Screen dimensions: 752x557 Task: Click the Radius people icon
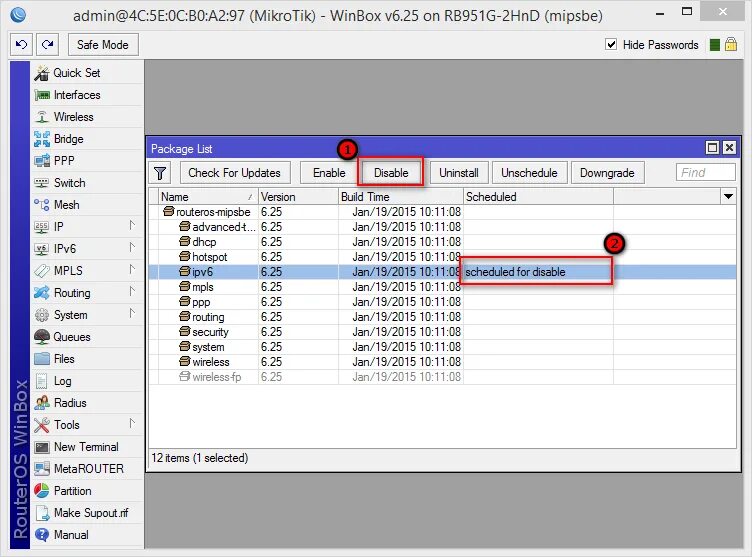(42, 403)
